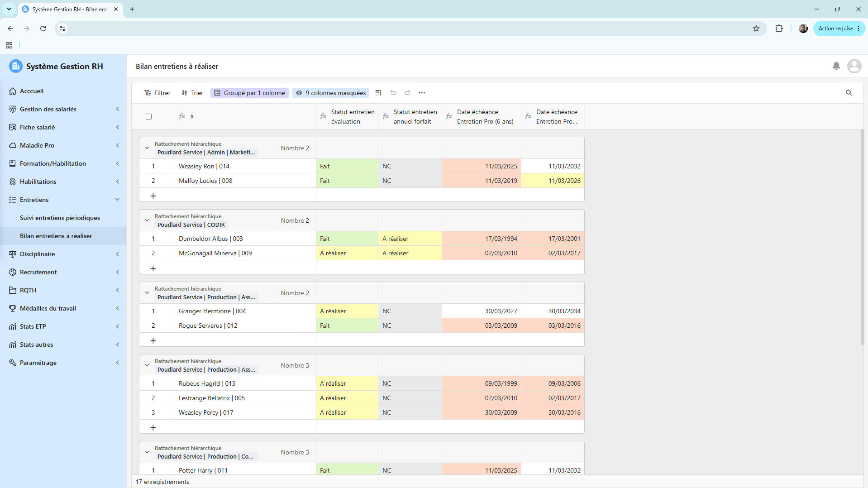Viewport: 868px width, 488px height.
Task: Switch to the Système Gestion RH browser tab
Action: click(x=70, y=9)
